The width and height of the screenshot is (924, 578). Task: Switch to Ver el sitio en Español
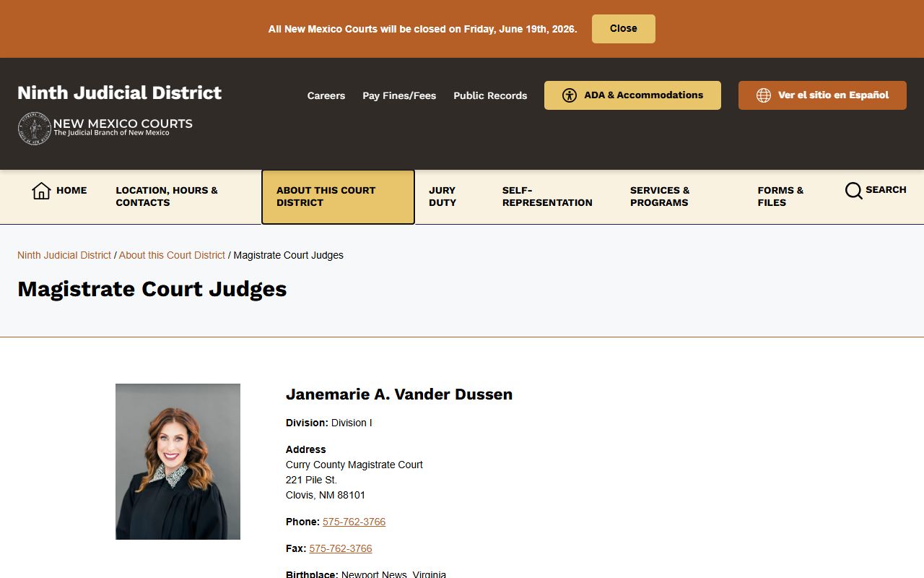tap(822, 95)
